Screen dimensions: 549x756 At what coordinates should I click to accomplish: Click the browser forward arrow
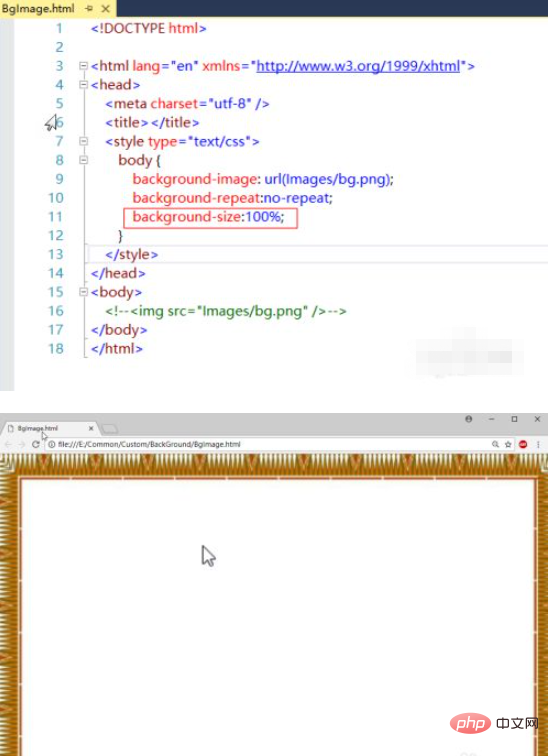[21, 445]
